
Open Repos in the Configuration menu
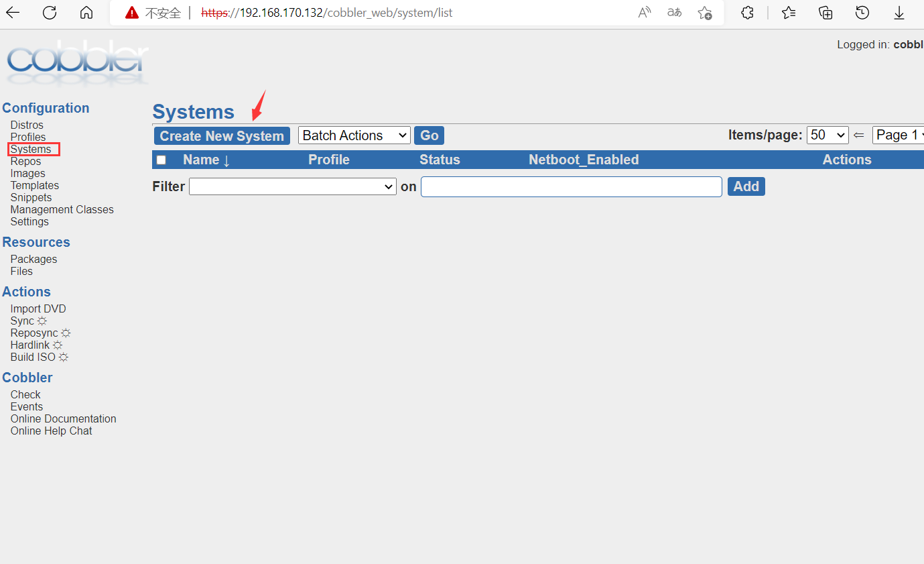[25, 162]
